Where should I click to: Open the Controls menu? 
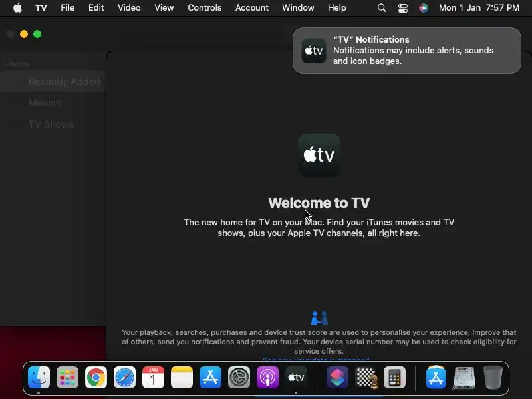click(x=205, y=7)
